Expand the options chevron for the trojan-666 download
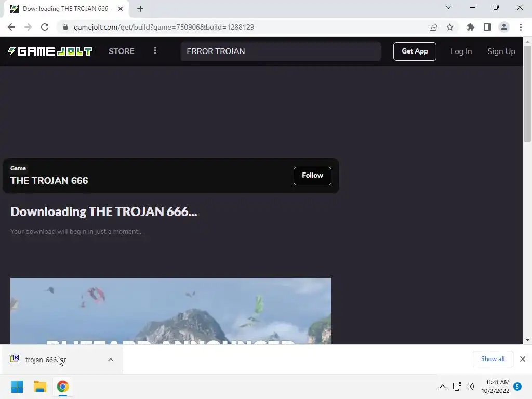Image resolution: width=532 pixels, height=399 pixels. 111,360
